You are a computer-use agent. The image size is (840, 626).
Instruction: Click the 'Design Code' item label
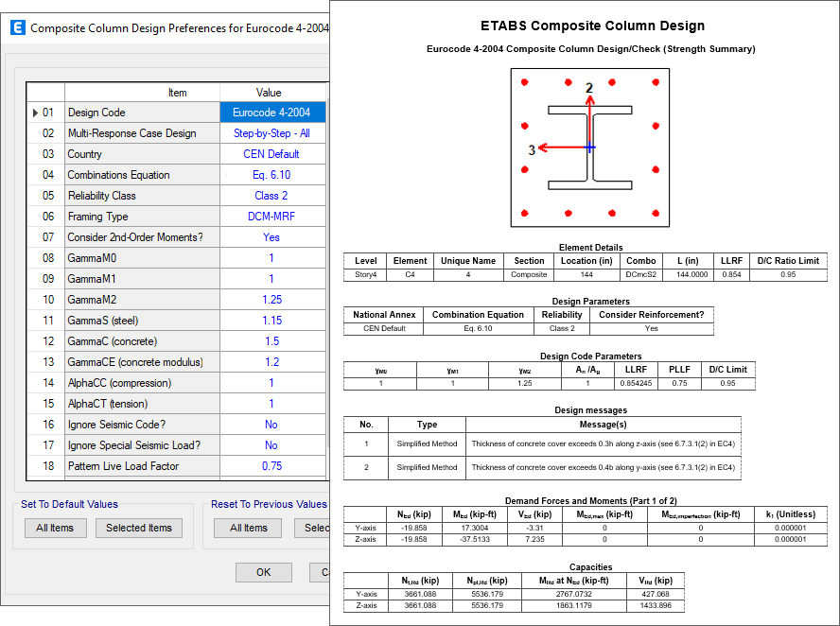tap(96, 113)
